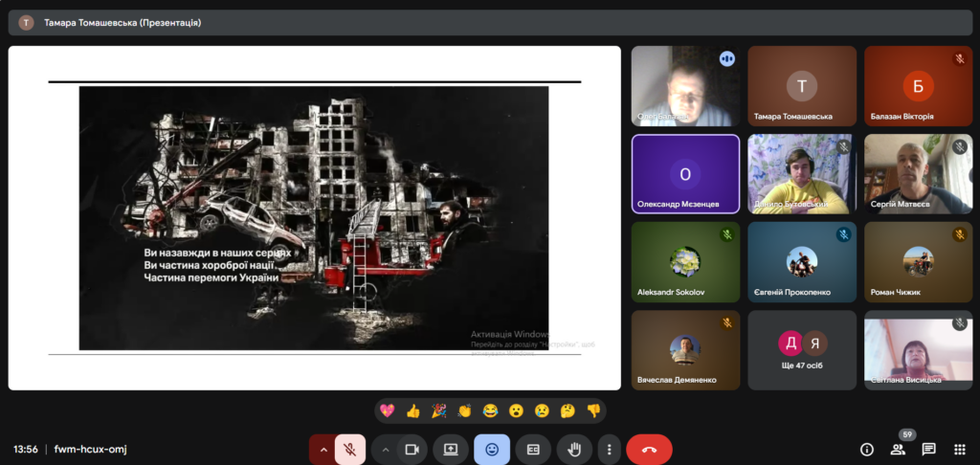This screenshot has height=465, width=980.
Task: Show the participants list
Action: coord(898,449)
